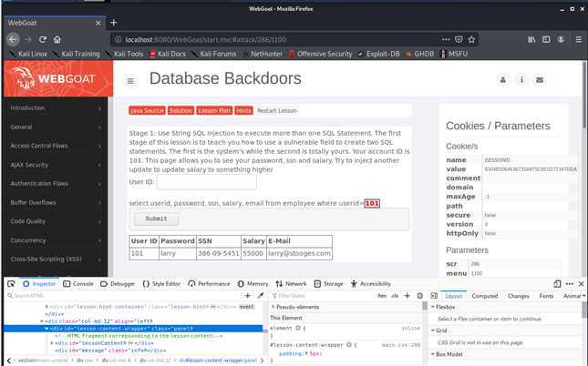588x366 pixels.
Task: Toggle the browser sidebar view icon
Action: pos(546,39)
